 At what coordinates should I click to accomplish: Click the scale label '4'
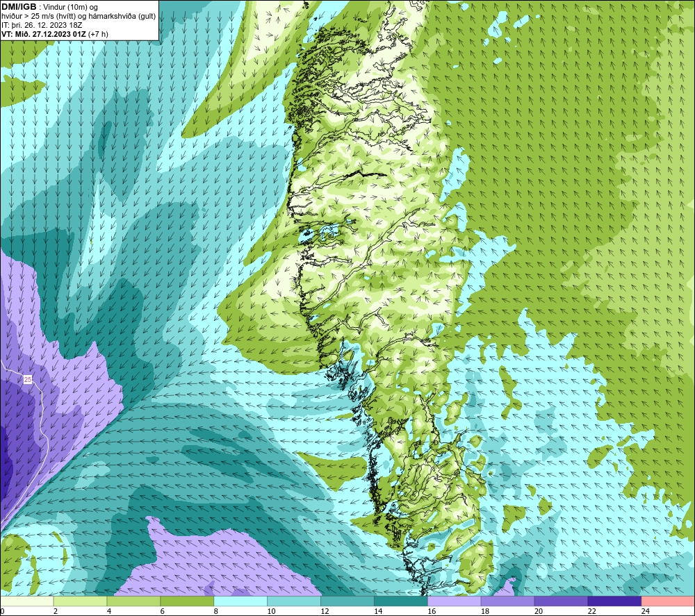tap(109, 611)
